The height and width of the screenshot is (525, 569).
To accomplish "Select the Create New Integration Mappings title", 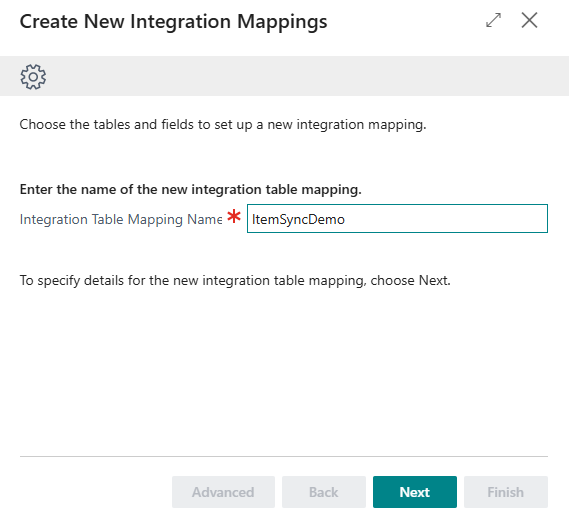I will point(173,22).
